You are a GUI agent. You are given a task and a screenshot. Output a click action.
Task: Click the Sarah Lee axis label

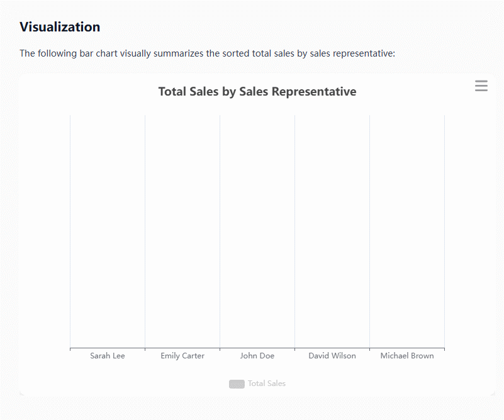[108, 356]
